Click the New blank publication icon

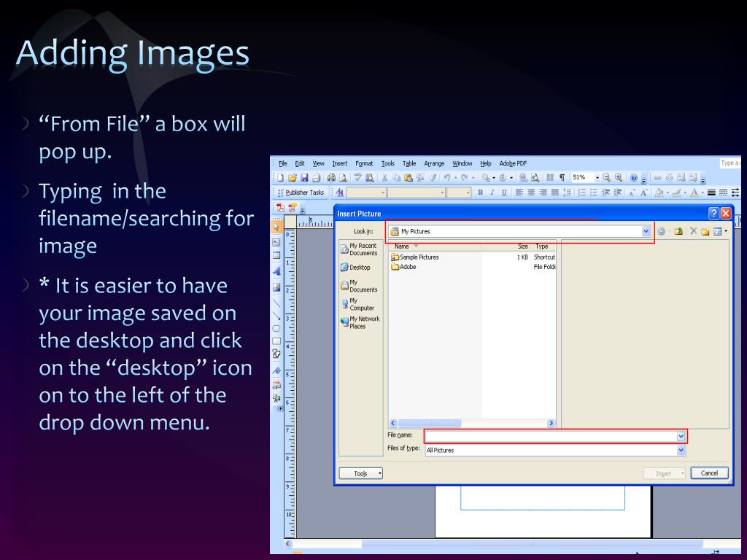click(281, 178)
